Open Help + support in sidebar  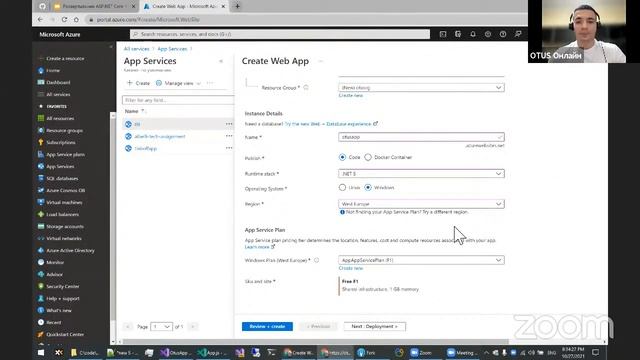[62, 298]
